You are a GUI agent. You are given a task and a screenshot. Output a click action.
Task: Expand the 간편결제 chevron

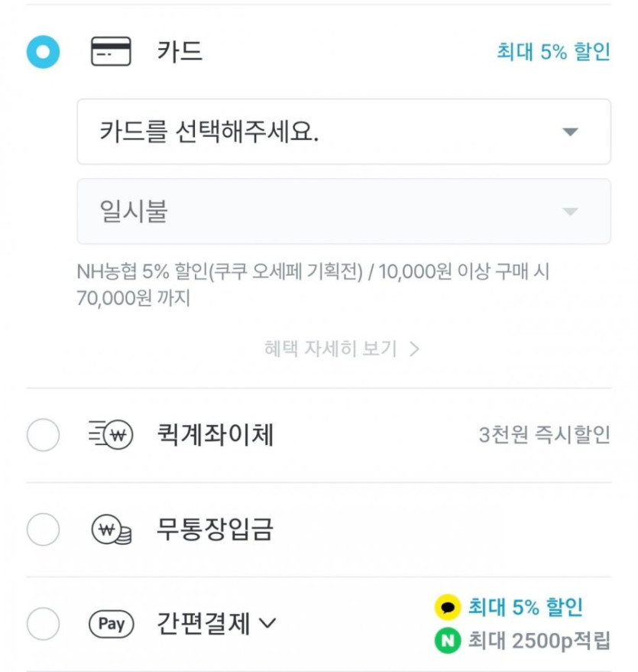pyautogui.click(x=267, y=624)
